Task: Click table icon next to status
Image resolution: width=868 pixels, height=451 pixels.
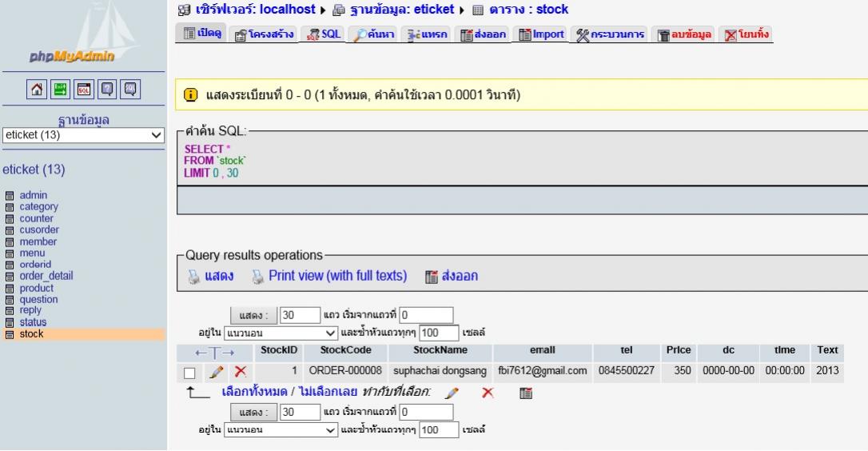Action: (10, 322)
